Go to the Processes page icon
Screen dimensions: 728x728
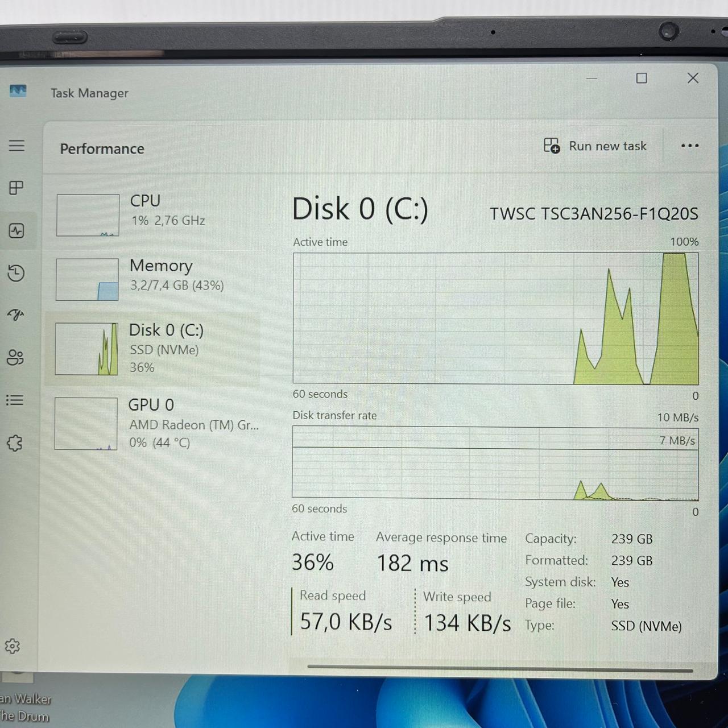(x=16, y=188)
